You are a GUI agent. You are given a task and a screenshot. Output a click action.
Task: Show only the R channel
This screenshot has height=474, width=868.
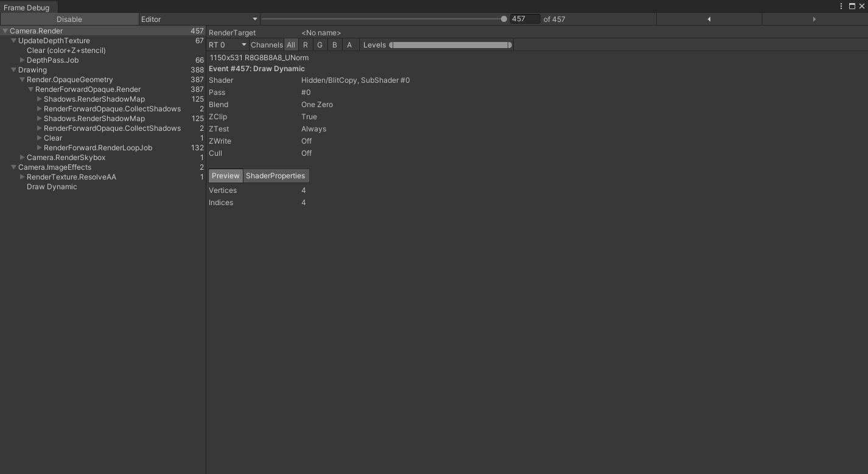click(306, 44)
